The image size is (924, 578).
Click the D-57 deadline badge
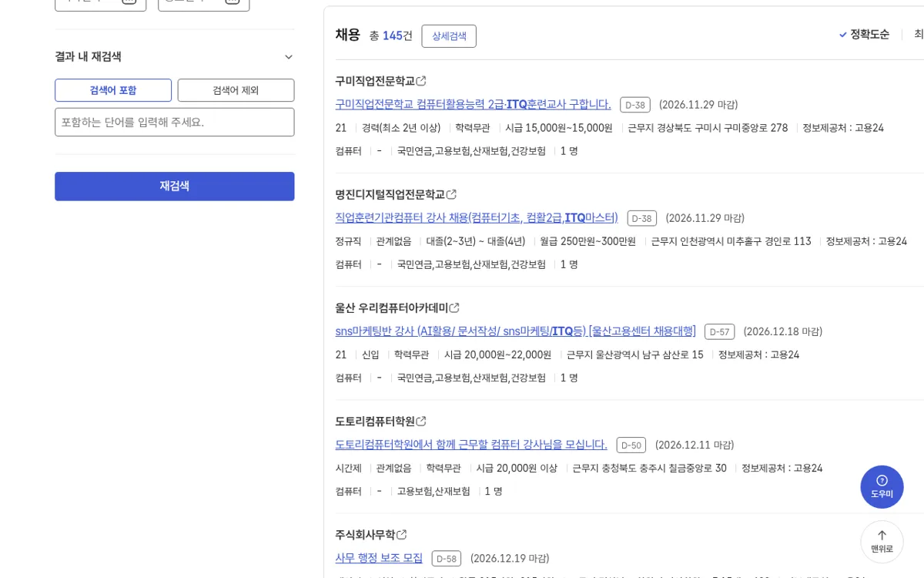[x=719, y=331]
